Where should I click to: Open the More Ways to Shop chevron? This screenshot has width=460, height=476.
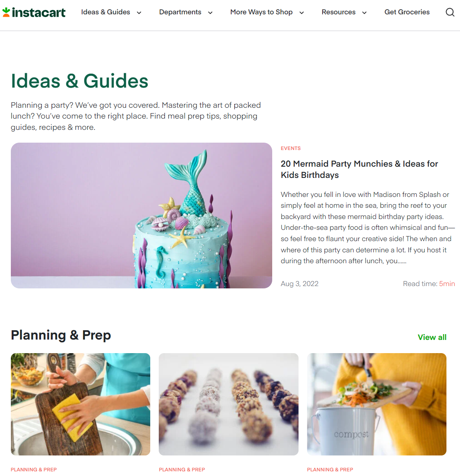coord(302,13)
